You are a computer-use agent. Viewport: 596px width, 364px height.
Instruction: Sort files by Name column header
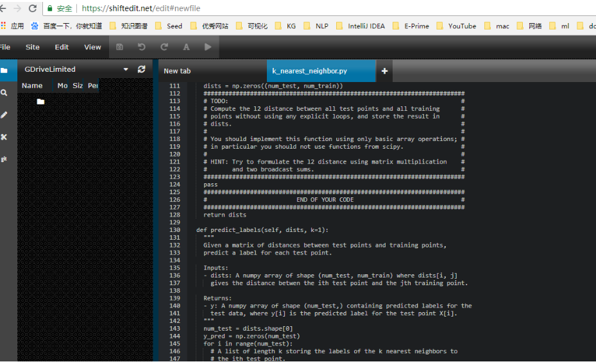tap(32, 86)
